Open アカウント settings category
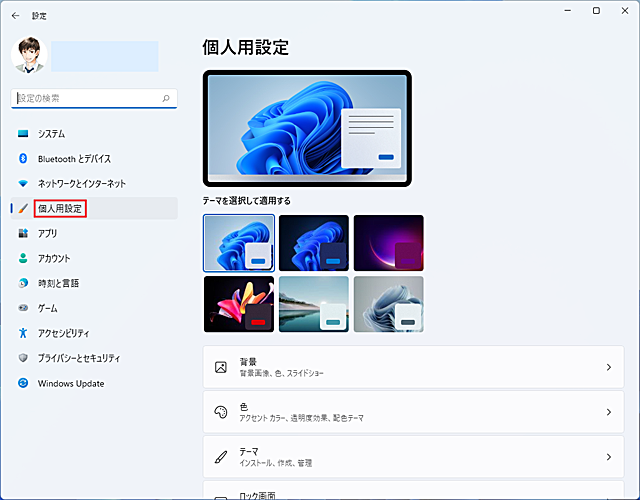640x500 pixels. (x=94, y=258)
